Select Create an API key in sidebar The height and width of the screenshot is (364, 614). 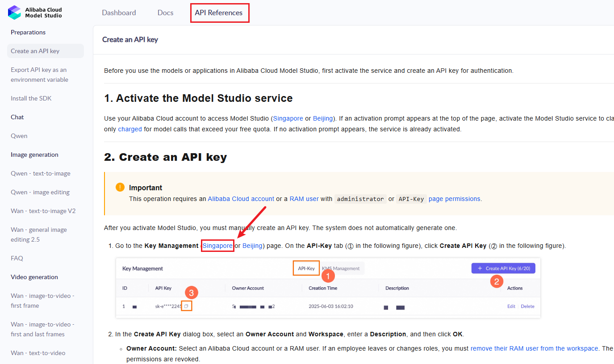point(45,51)
